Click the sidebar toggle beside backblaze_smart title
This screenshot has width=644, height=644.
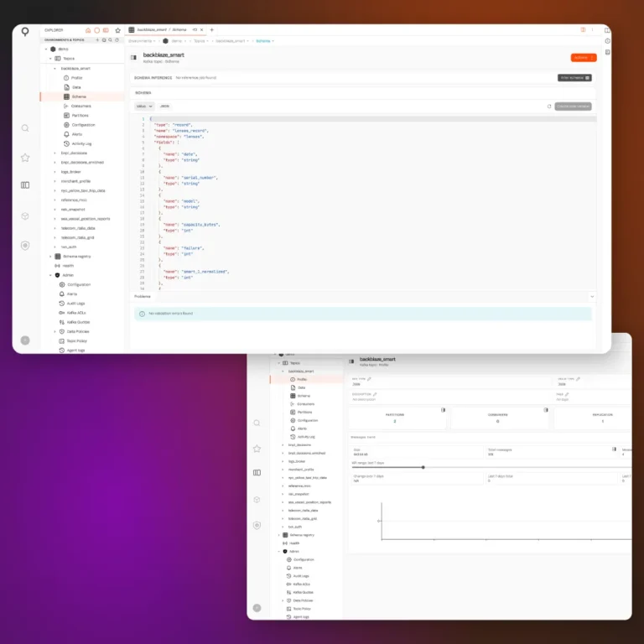pos(133,58)
